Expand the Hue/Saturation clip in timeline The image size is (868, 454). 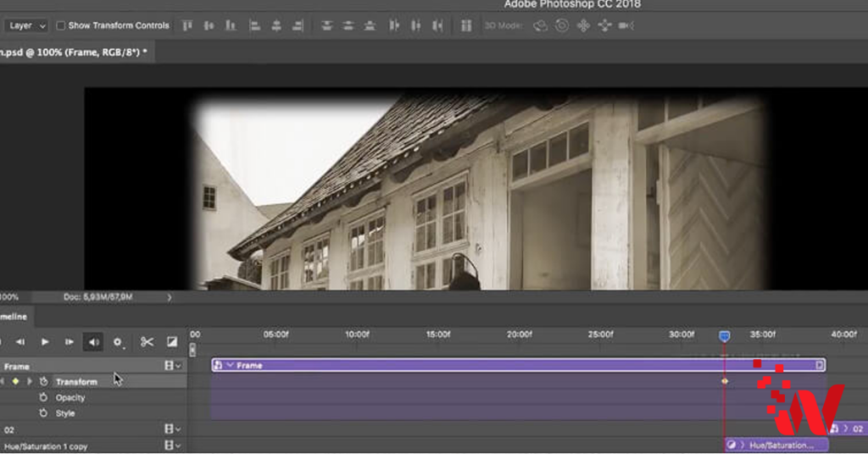tap(742, 445)
